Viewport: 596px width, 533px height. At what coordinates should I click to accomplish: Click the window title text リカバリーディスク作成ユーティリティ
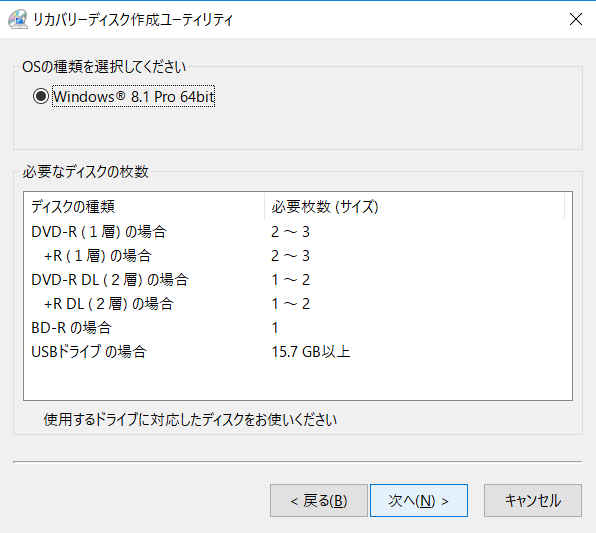pyautogui.click(x=133, y=19)
